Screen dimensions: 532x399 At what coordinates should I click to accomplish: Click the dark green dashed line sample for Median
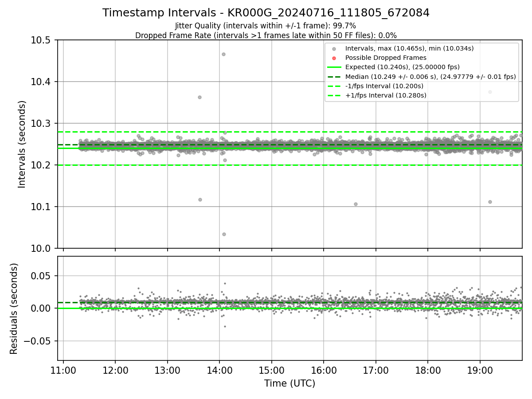334,77
